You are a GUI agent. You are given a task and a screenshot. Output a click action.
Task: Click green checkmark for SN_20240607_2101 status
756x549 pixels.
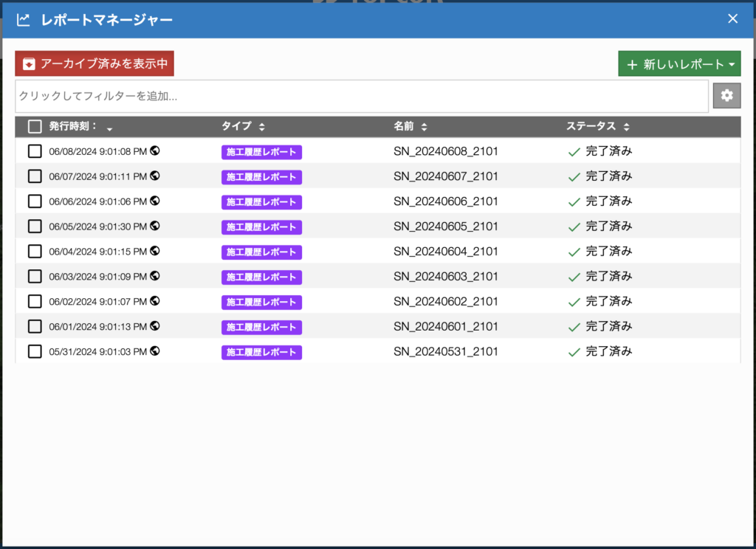[x=574, y=177]
